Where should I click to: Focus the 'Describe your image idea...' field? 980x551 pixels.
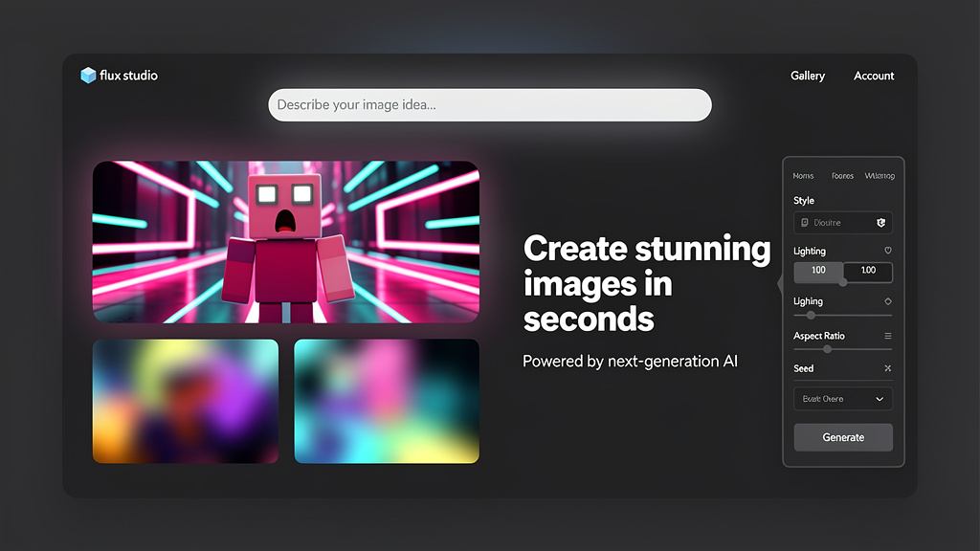[490, 105]
